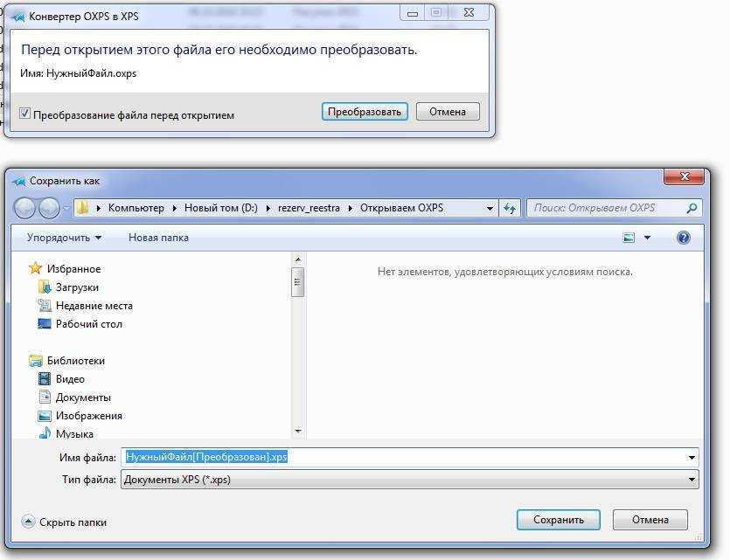Screen dimensions: 730x560
Task: Click the Музыка note icon
Action: tap(45, 433)
